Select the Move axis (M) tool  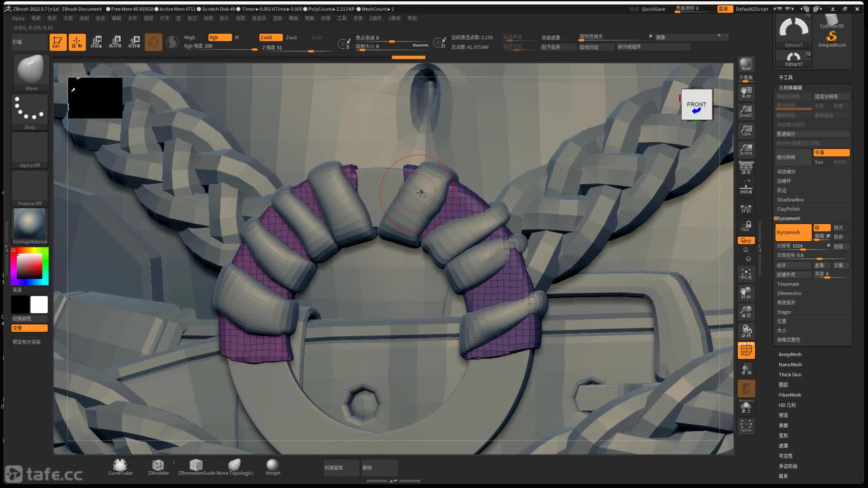(96, 42)
